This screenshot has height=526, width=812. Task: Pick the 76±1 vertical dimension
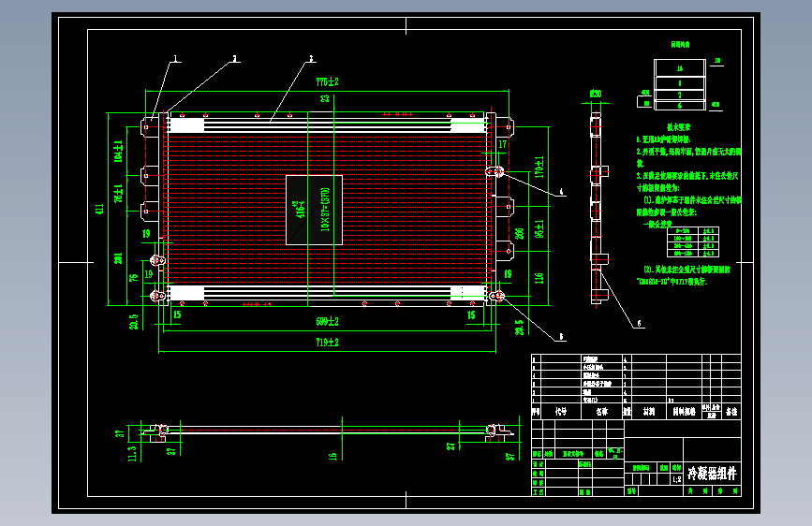(118, 193)
